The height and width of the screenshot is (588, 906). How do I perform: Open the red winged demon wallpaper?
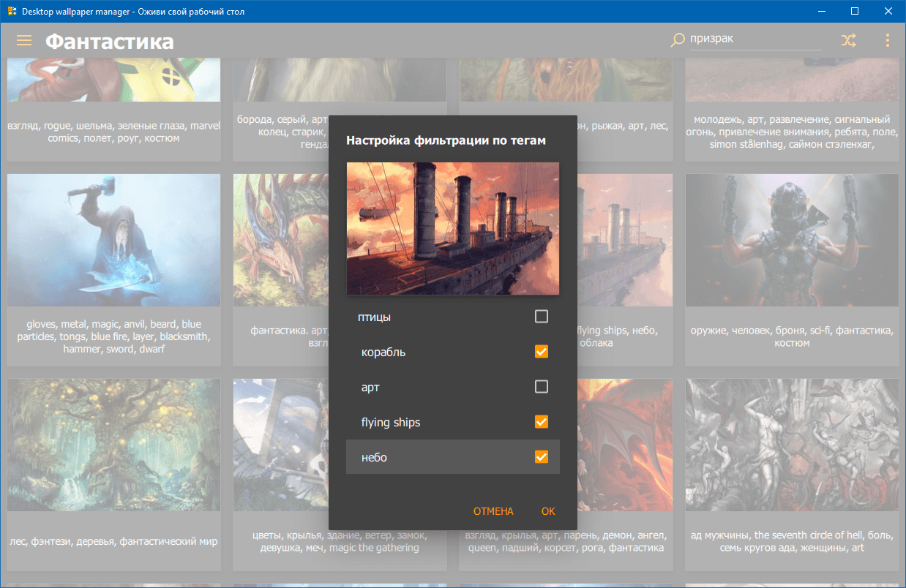coord(624,445)
